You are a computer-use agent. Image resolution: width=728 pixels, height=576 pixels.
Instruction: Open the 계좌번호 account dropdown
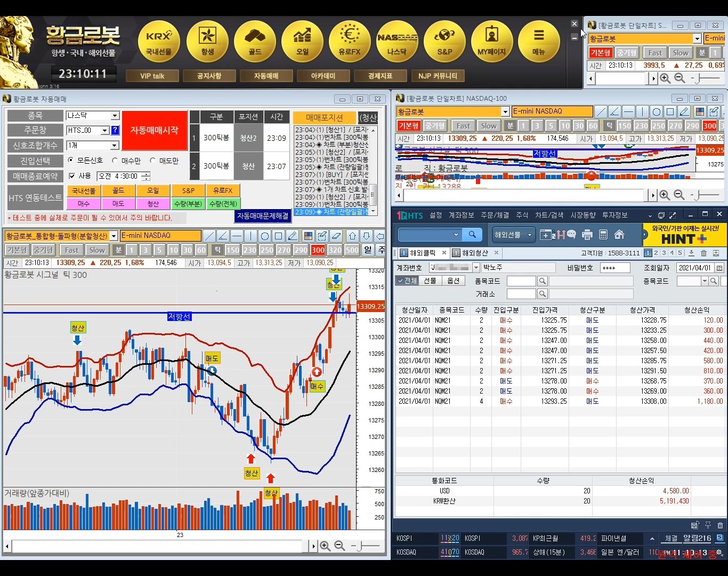coord(475,268)
